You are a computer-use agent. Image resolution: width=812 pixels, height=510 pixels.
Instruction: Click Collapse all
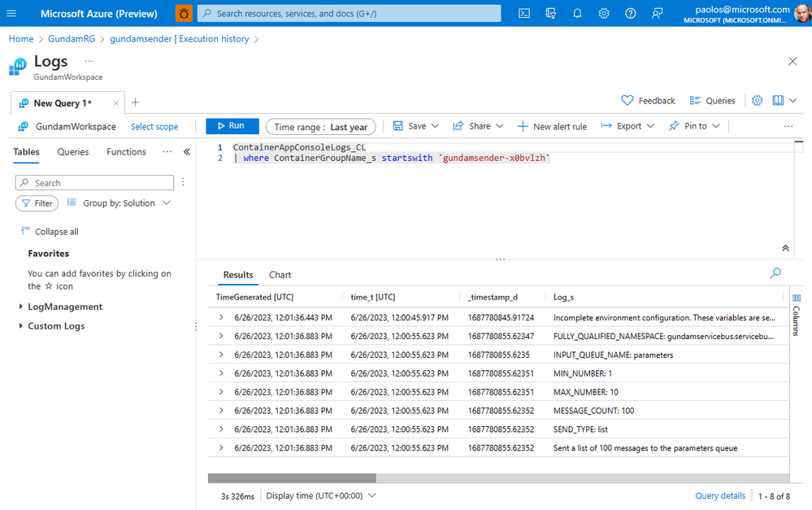[x=50, y=232]
